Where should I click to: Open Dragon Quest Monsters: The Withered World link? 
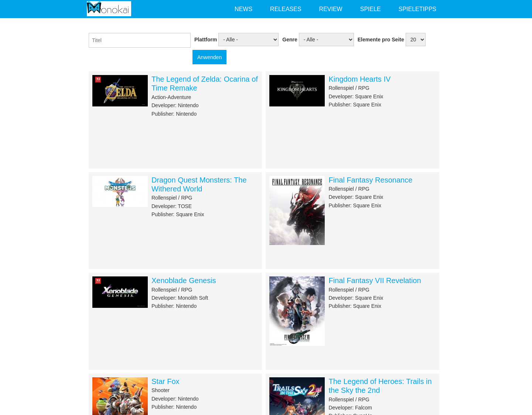click(199, 184)
